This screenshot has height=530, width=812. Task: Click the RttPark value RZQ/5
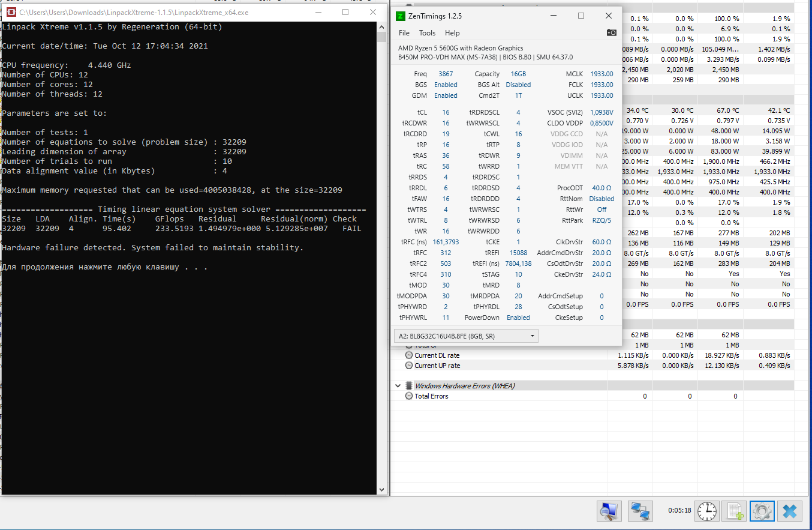[602, 220]
